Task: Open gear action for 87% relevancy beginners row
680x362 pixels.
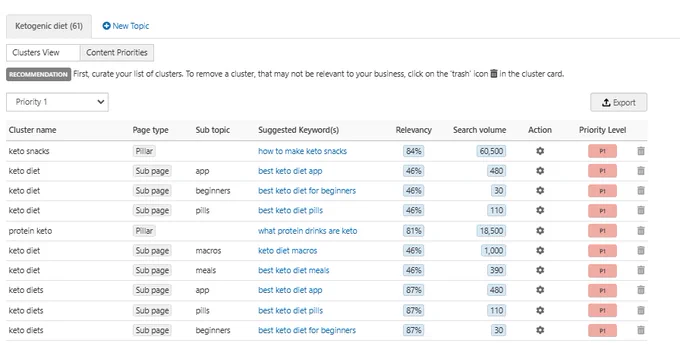Action: coord(540,330)
